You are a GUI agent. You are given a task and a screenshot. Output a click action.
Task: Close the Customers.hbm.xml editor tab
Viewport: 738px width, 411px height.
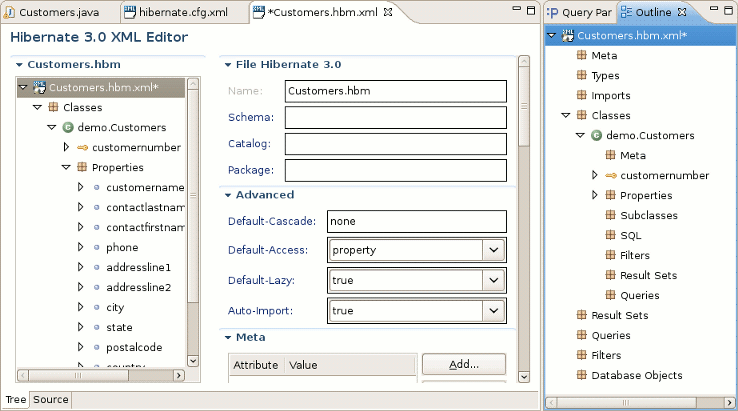389,11
